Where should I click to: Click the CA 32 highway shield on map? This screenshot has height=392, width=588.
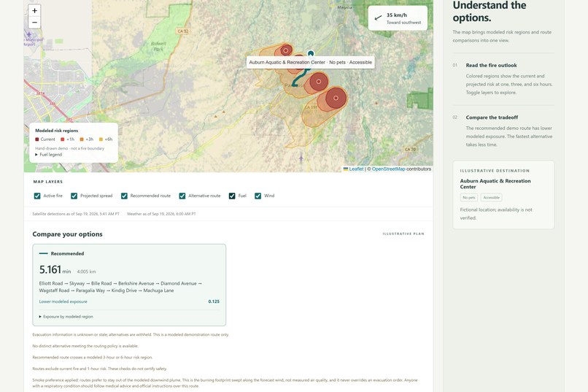[x=183, y=31]
